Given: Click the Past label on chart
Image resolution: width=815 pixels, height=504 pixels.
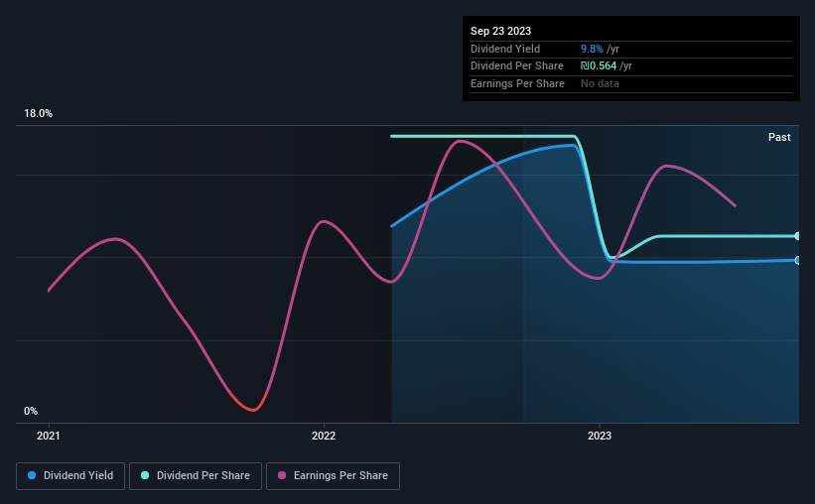Looking at the screenshot, I should pos(779,137).
